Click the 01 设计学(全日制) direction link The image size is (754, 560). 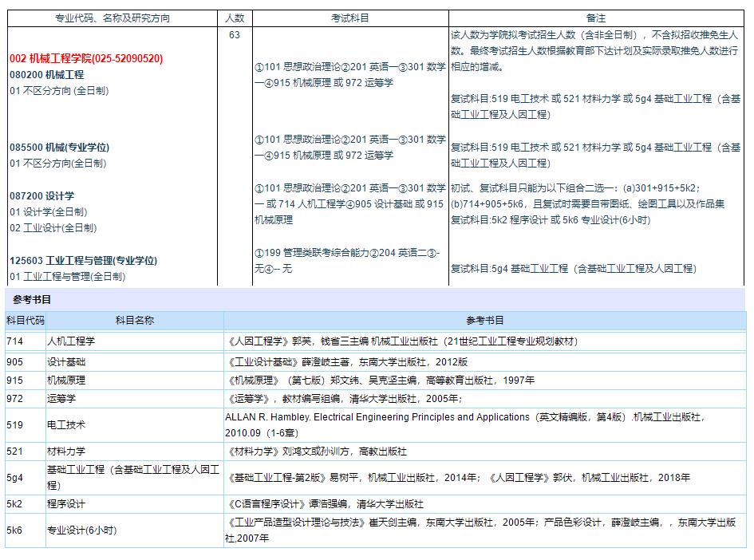(x=49, y=212)
